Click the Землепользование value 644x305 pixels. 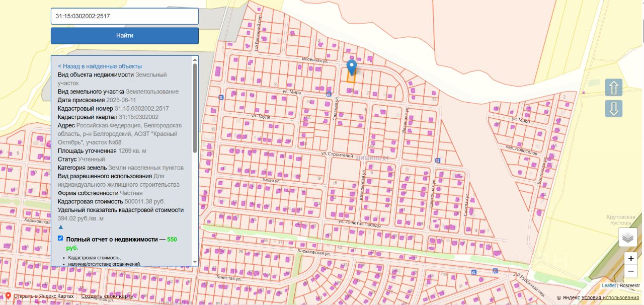click(x=152, y=92)
